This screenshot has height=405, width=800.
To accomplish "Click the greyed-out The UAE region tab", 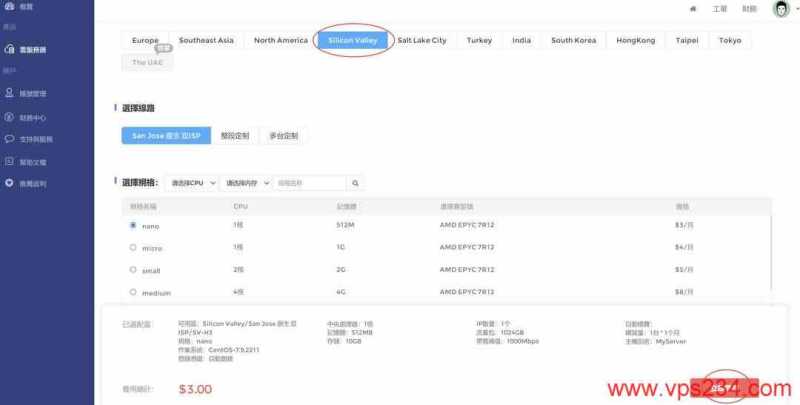I will pyautogui.click(x=147, y=62).
